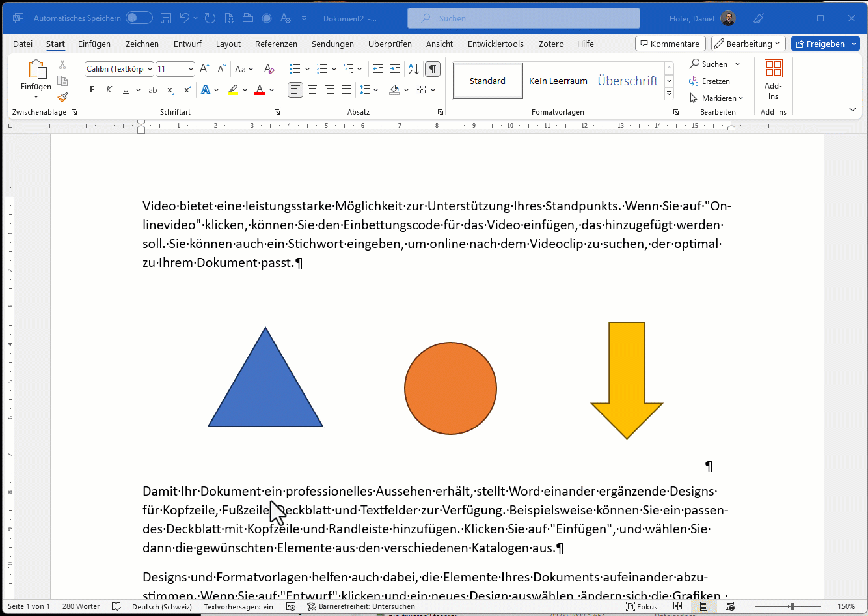The width and height of the screenshot is (868, 616).
Task: Clear all formatting from the selection
Action: pyautogui.click(x=269, y=69)
